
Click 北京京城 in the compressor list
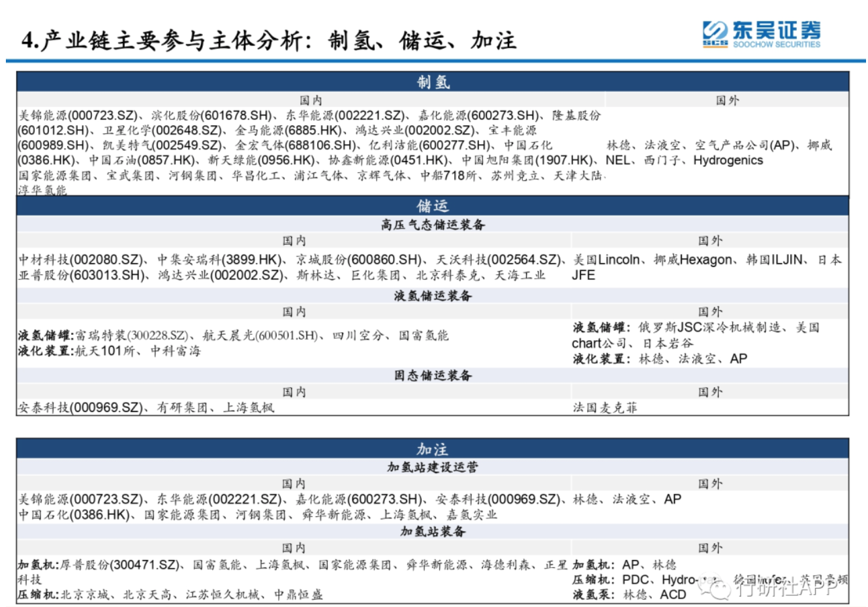pos(85,595)
